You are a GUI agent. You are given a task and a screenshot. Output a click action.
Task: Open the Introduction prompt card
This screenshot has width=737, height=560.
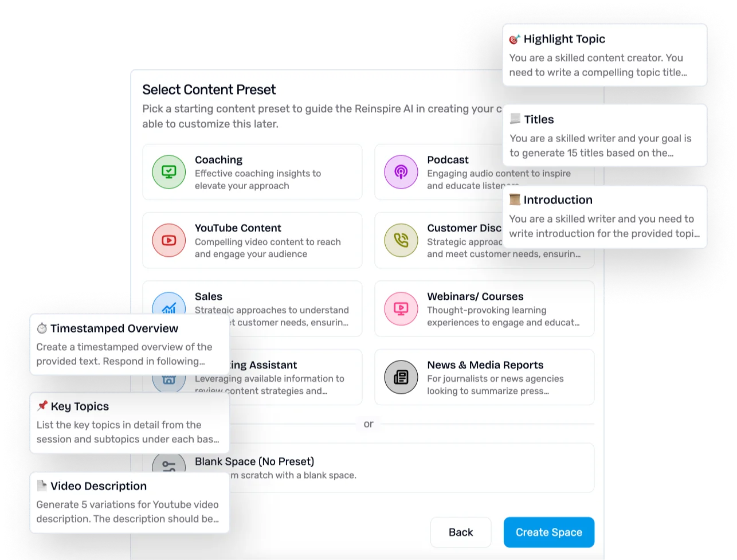pyautogui.click(x=605, y=216)
